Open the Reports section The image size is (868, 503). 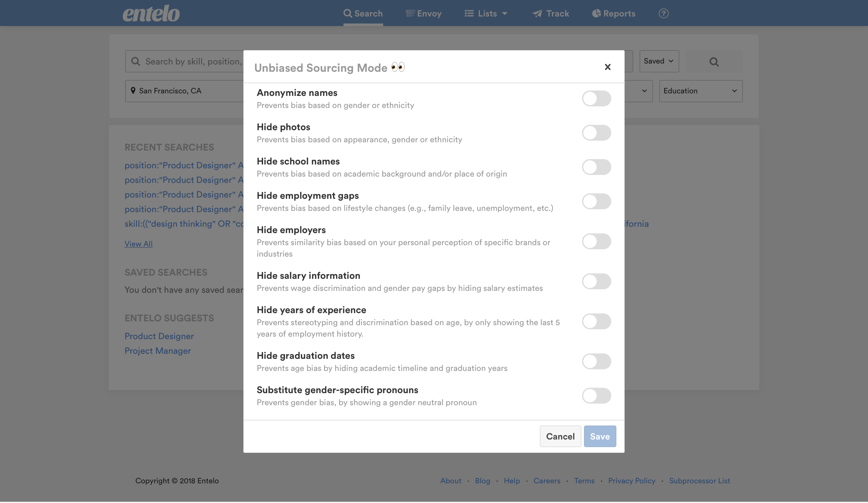614,13
